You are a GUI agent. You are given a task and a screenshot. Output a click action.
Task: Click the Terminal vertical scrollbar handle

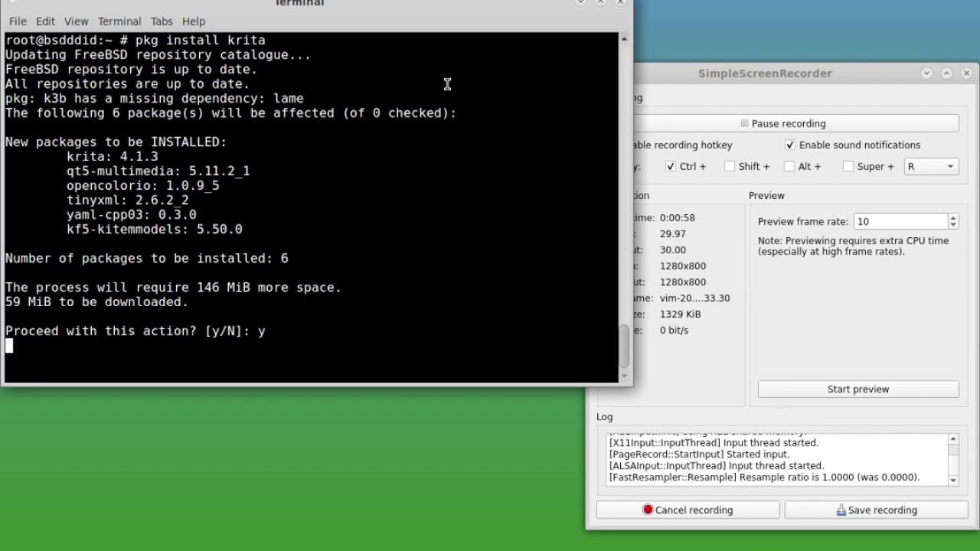click(625, 347)
